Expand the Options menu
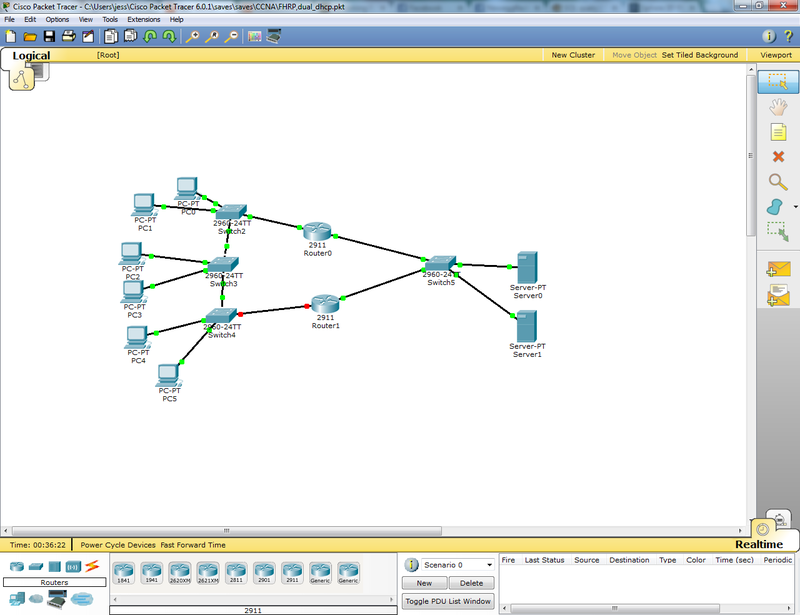800x615 pixels. point(57,19)
